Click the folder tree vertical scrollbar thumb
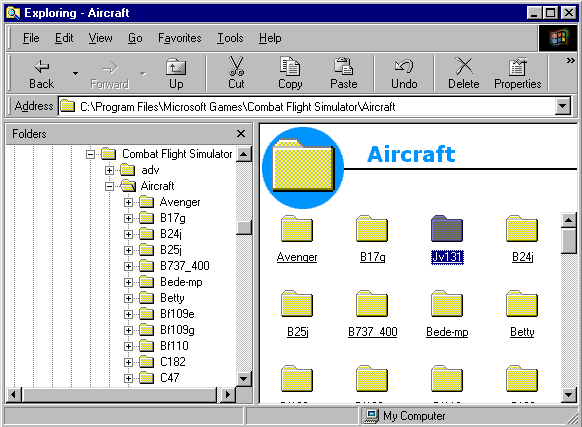 (x=244, y=227)
